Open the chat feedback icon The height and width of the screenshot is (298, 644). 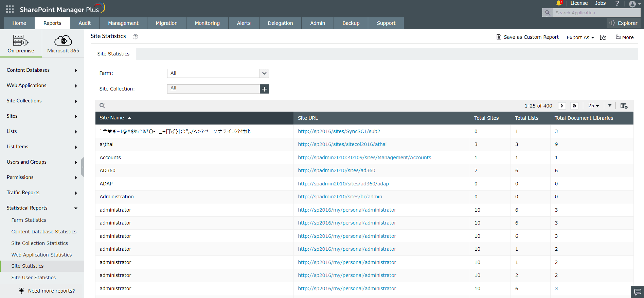pyautogui.click(x=638, y=292)
